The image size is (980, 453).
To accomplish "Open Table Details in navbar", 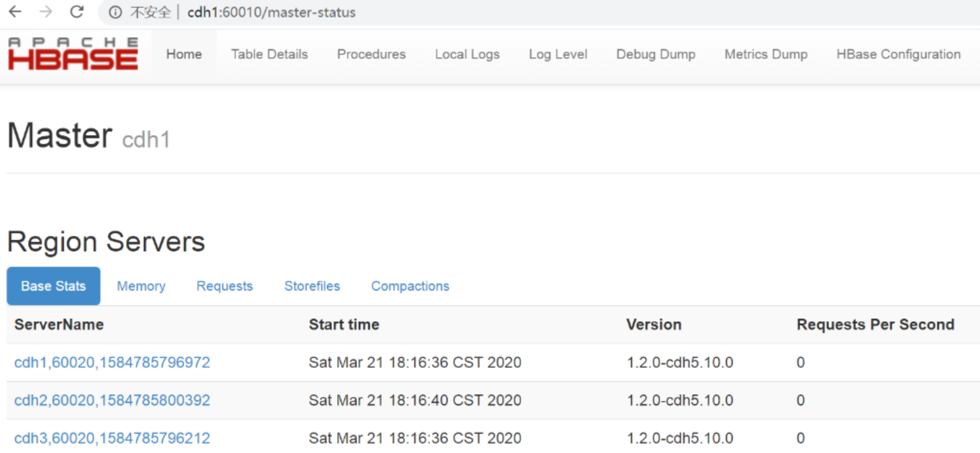I will 269,54.
